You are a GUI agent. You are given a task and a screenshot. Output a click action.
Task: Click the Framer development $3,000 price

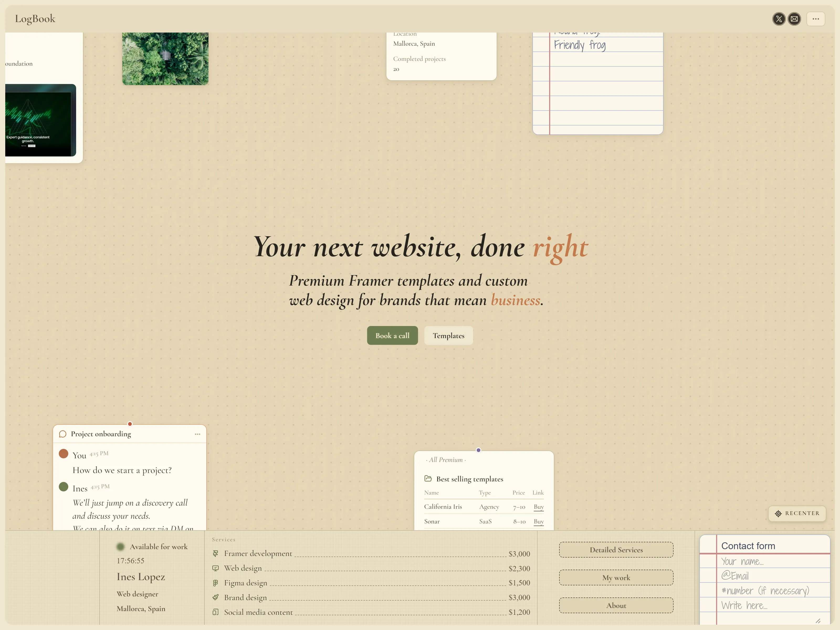pos(519,554)
